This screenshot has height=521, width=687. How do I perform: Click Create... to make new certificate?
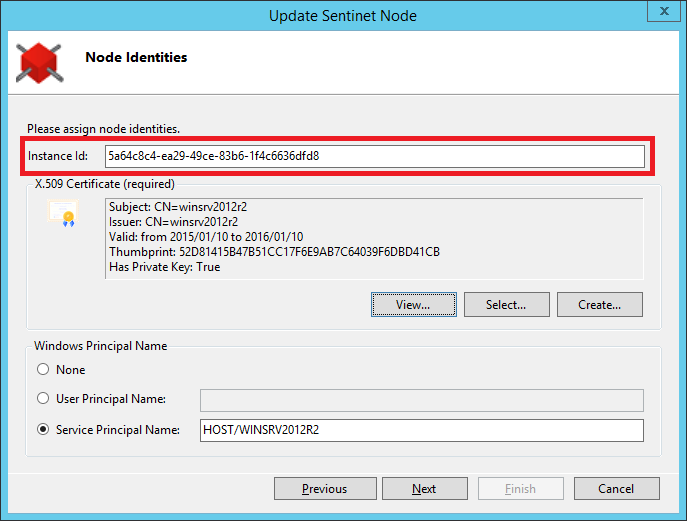[x=599, y=305]
